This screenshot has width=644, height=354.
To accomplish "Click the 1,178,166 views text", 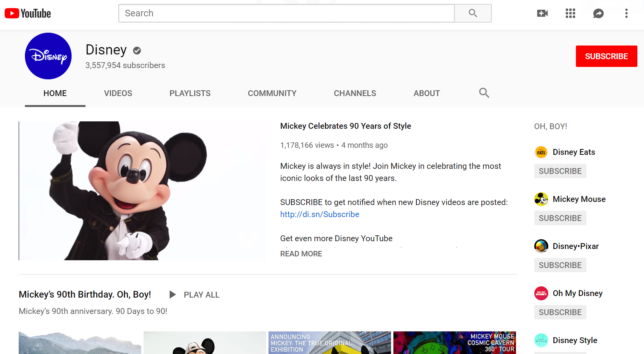I will (307, 145).
